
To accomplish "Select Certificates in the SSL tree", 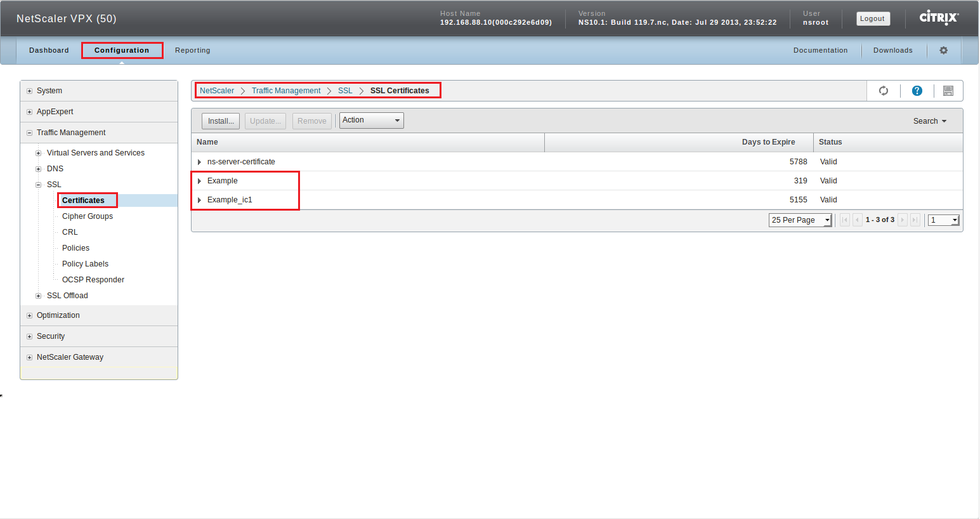I will click(83, 200).
